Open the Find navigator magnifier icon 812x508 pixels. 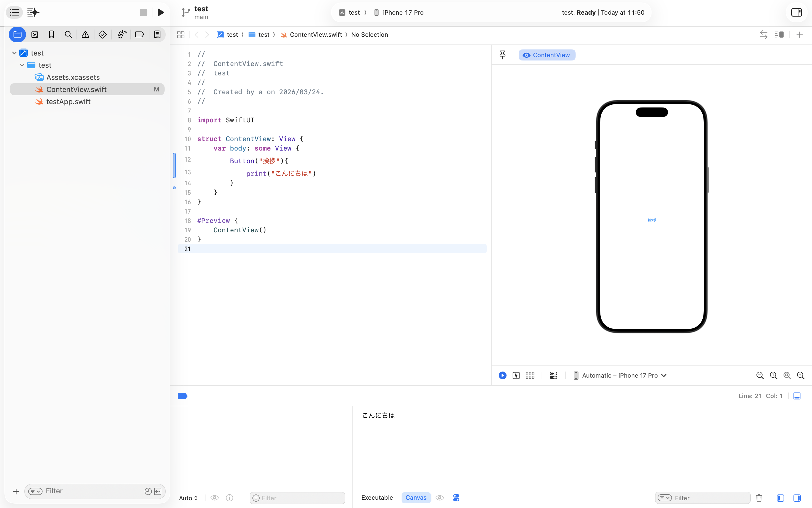[x=68, y=35]
